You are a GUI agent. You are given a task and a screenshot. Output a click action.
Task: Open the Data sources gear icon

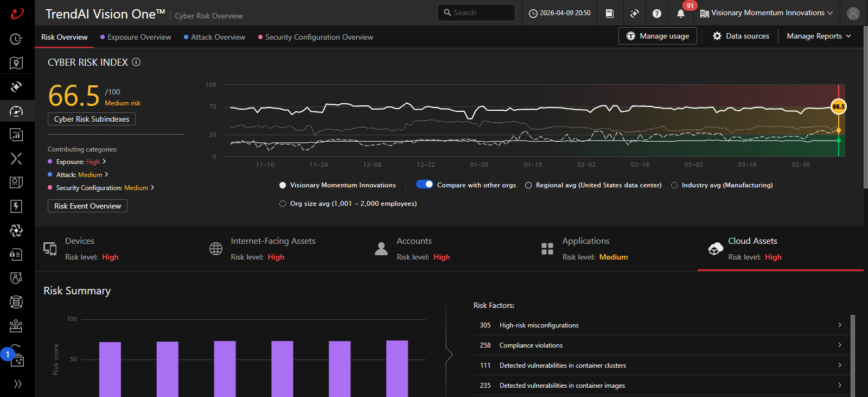pyautogui.click(x=717, y=36)
